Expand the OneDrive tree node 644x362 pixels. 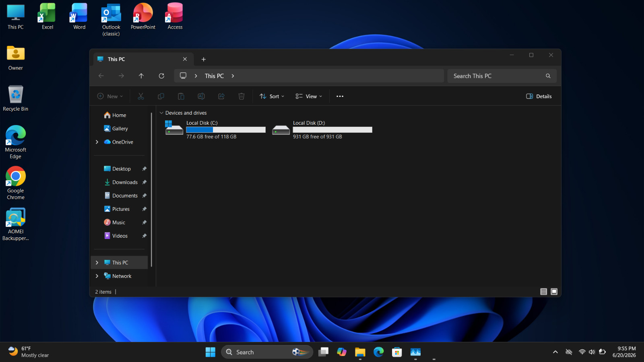pyautogui.click(x=97, y=142)
